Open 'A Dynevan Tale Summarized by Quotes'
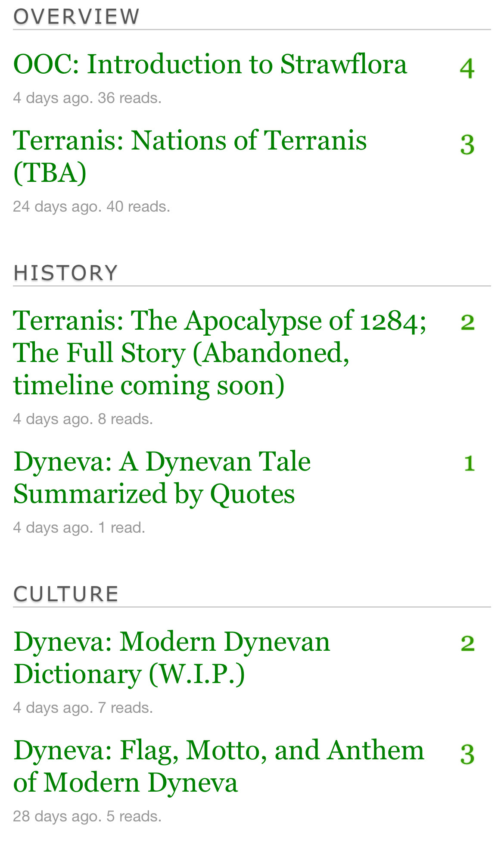The height and width of the screenshot is (855, 504). pos(162,477)
